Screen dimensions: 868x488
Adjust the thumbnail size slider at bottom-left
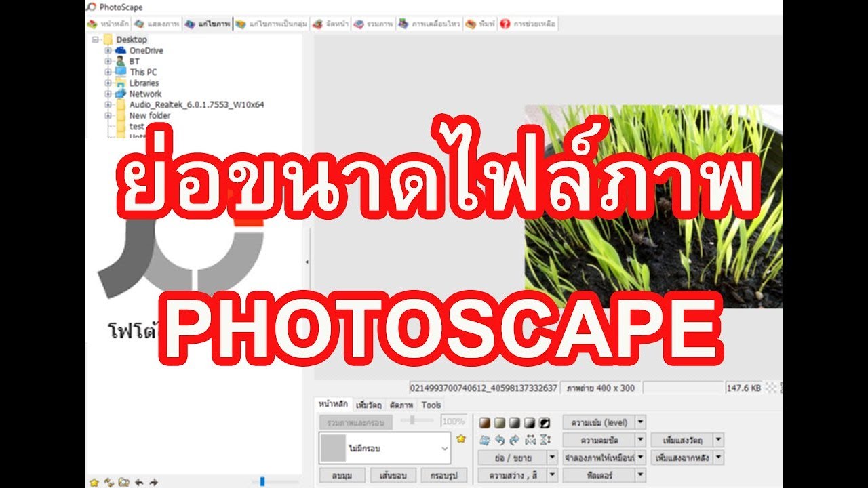point(262,482)
